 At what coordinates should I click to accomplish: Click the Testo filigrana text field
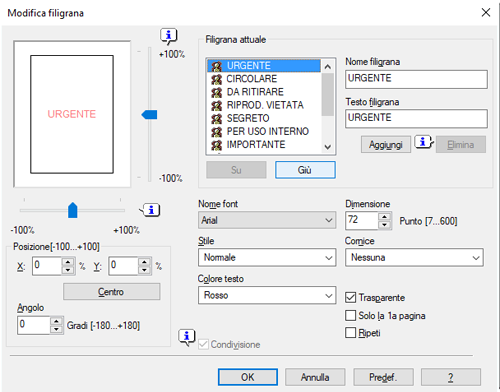[416, 119]
